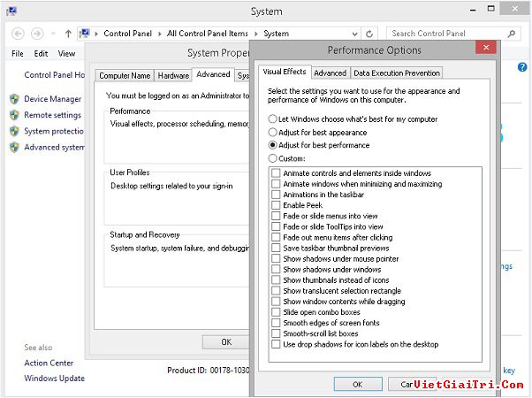
Task: Click the shield icon beside Remote settings
Action: pos(14,115)
